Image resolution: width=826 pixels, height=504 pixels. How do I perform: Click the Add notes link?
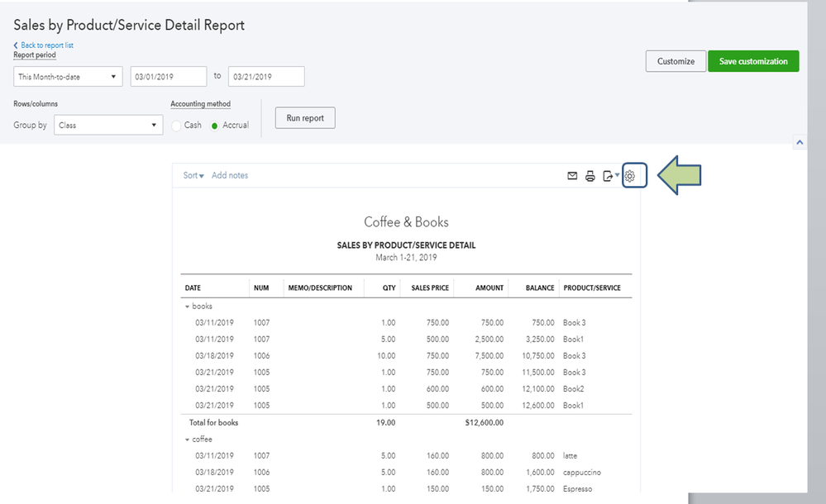coord(230,175)
